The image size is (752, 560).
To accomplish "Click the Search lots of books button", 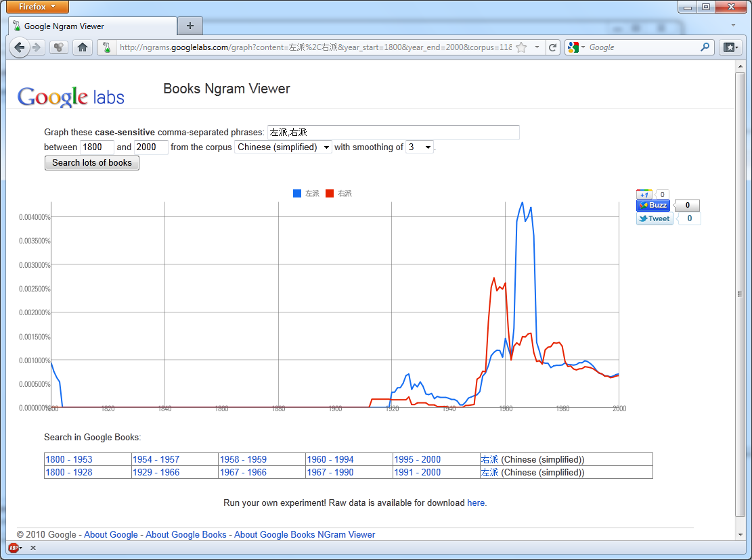I will coord(91,163).
